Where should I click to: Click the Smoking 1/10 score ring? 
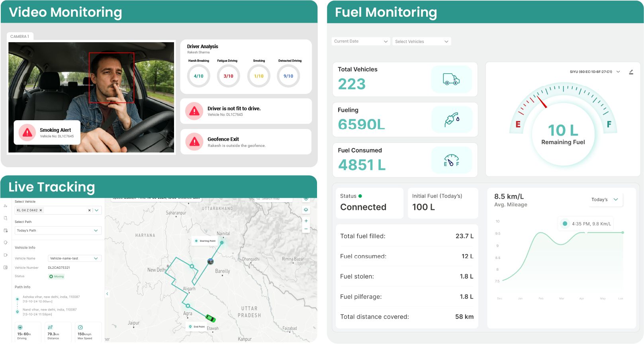click(x=259, y=76)
